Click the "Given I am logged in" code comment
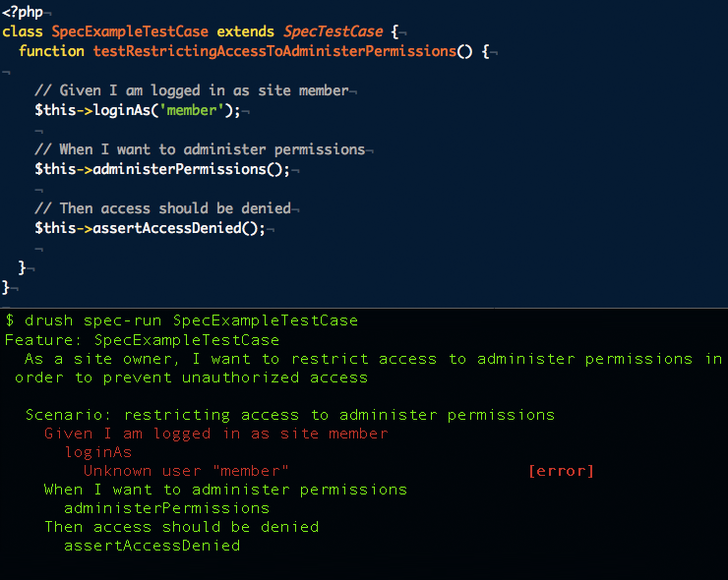728x580 pixels. 191,90
